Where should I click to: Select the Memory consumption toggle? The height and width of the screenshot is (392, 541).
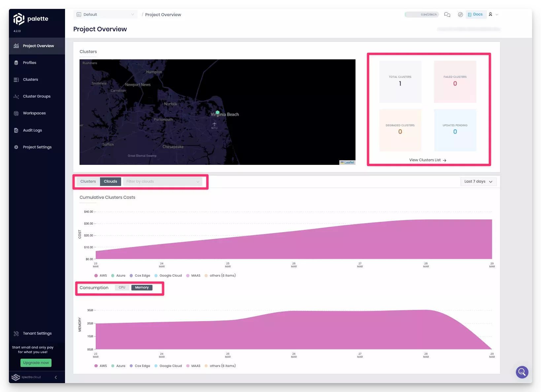(x=142, y=287)
